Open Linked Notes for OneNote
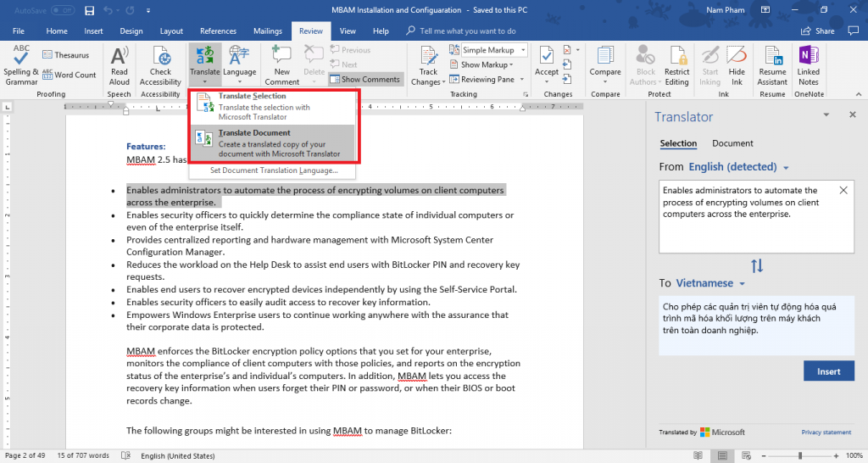The width and height of the screenshot is (868, 463). coord(808,65)
